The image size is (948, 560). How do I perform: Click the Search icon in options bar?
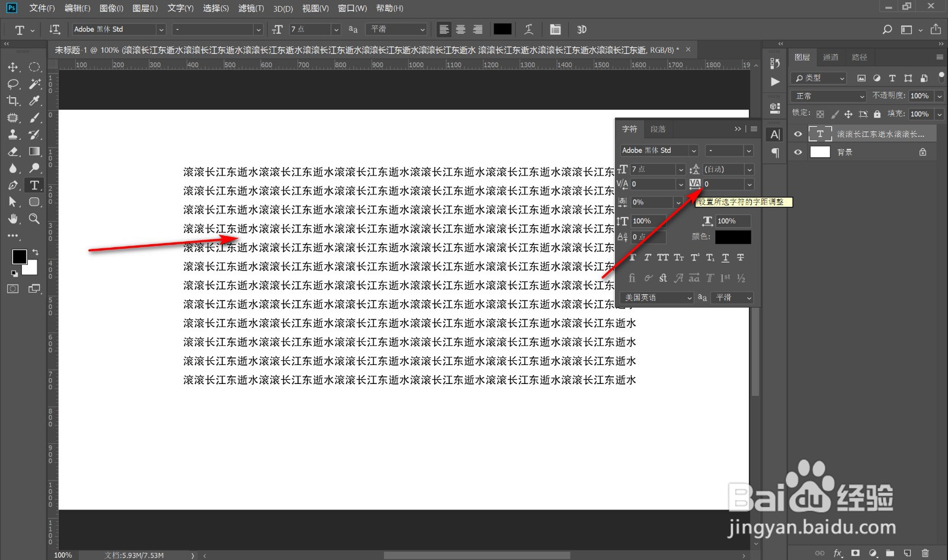tap(887, 29)
